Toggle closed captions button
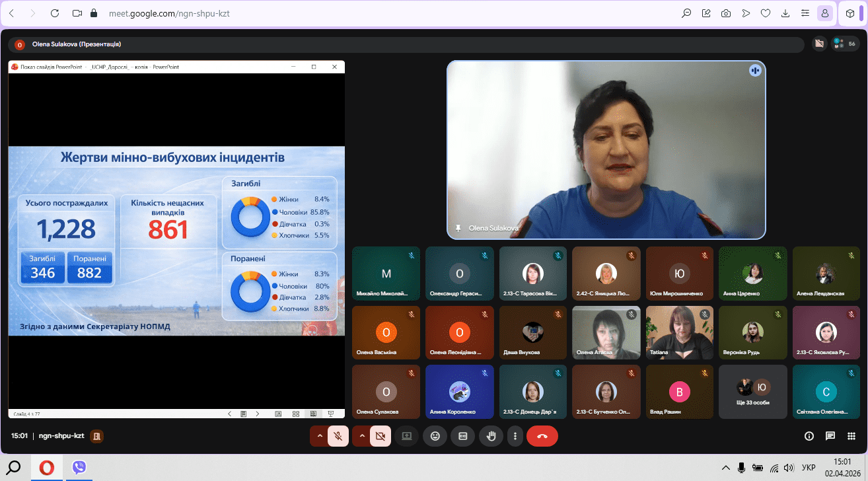This screenshot has width=868, height=481. click(463, 436)
